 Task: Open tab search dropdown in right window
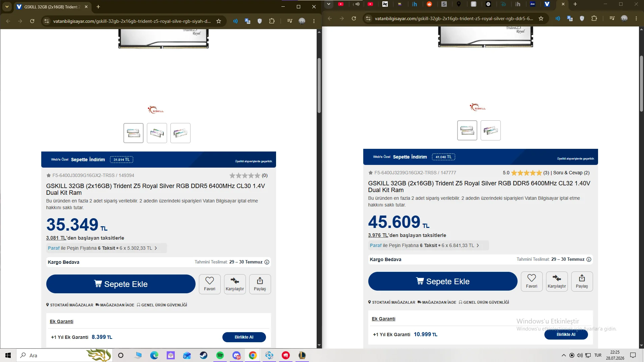329,4
